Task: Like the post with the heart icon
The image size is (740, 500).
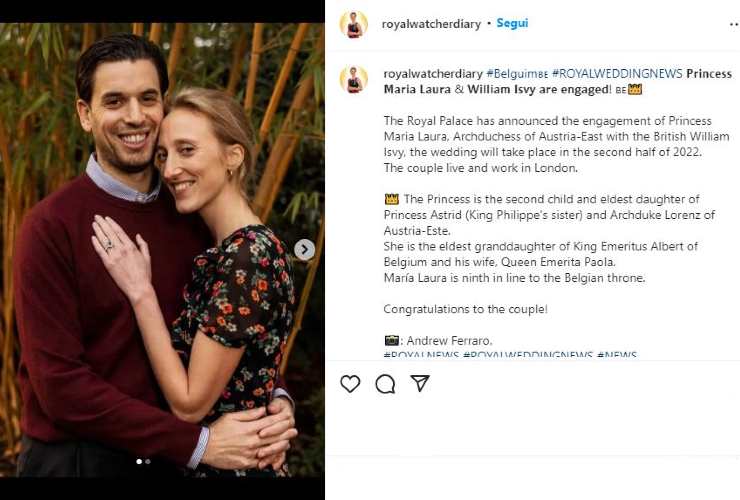Action: point(350,384)
